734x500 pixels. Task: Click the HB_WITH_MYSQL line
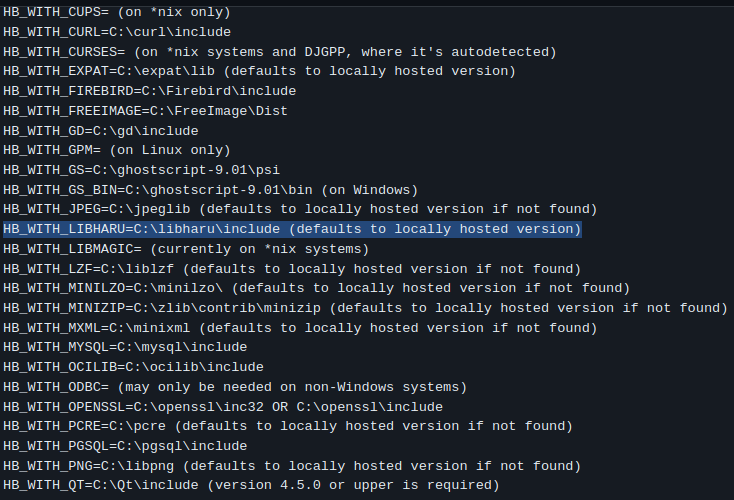(125, 347)
